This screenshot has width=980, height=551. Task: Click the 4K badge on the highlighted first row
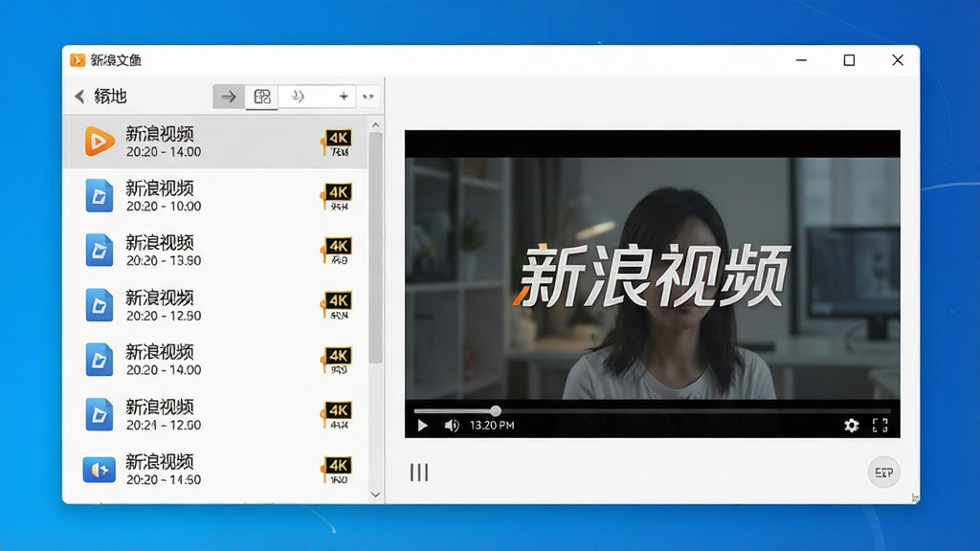[337, 143]
